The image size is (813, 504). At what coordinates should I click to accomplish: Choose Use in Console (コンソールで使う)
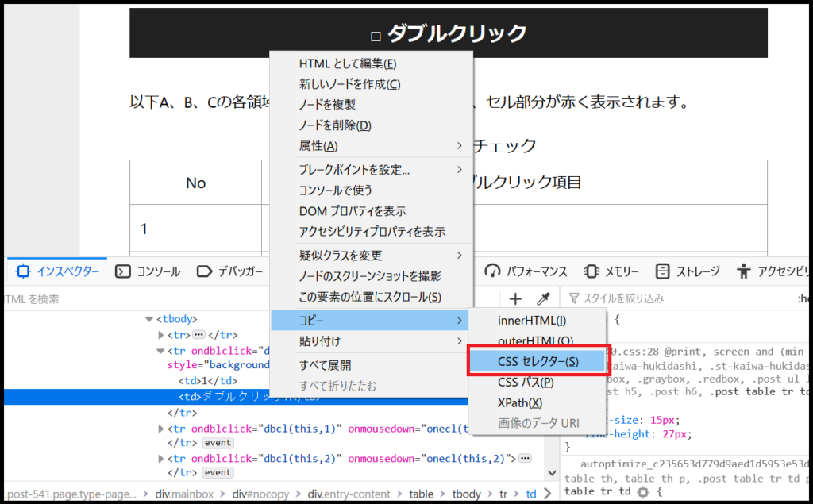point(372,190)
